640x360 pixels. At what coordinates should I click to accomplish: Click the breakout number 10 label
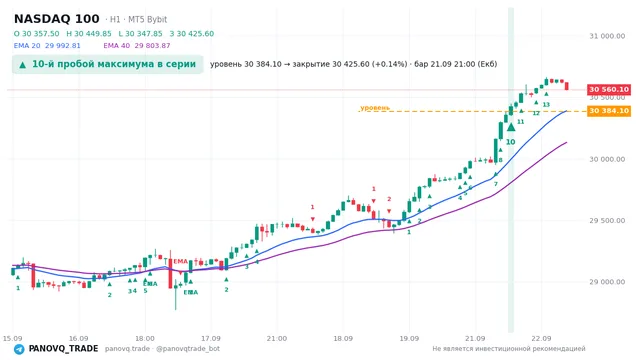(x=511, y=142)
